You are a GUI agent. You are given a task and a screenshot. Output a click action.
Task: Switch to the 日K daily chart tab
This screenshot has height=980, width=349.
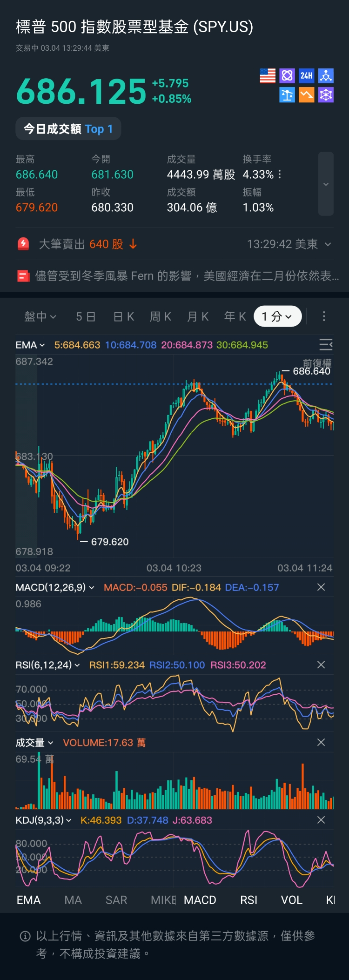click(124, 316)
